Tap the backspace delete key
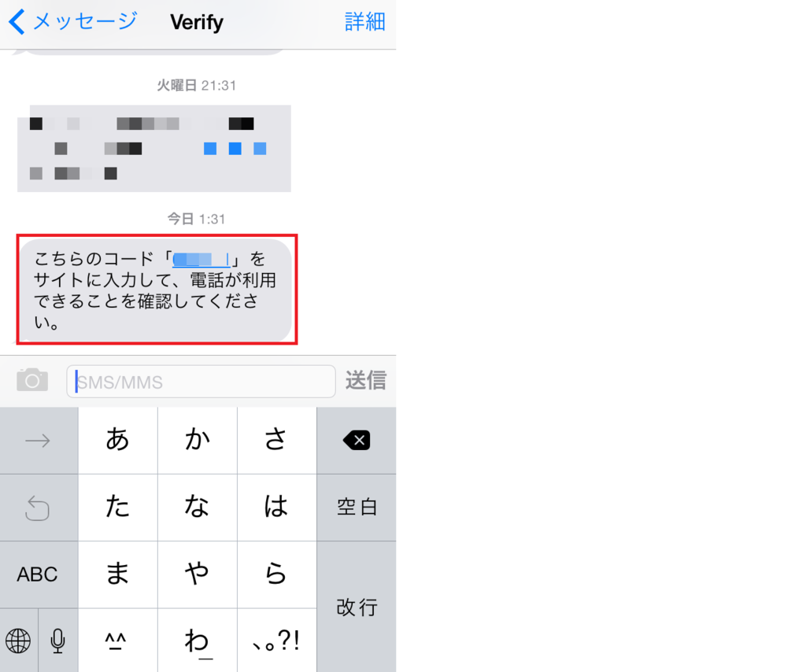Viewport: 806px width, 672px height. [x=357, y=441]
